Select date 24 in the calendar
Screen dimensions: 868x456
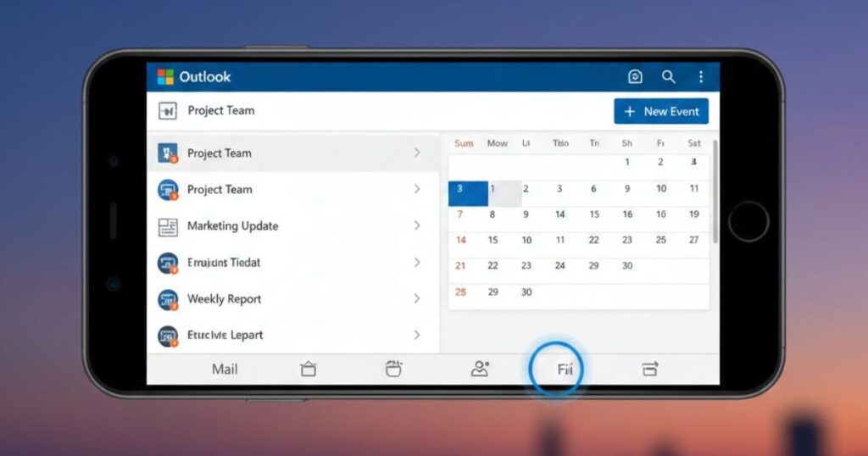pos(560,265)
